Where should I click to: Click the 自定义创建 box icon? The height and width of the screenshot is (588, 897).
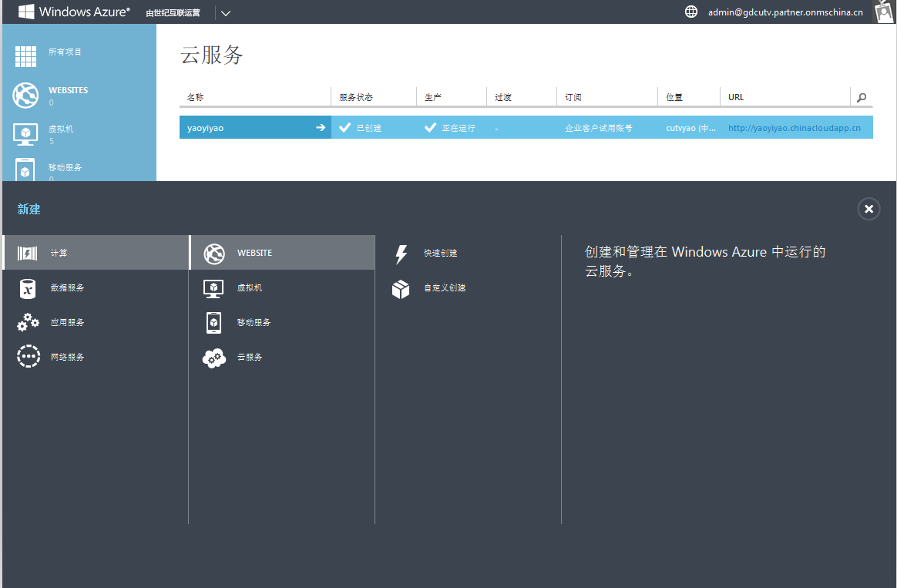pos(401,289)
